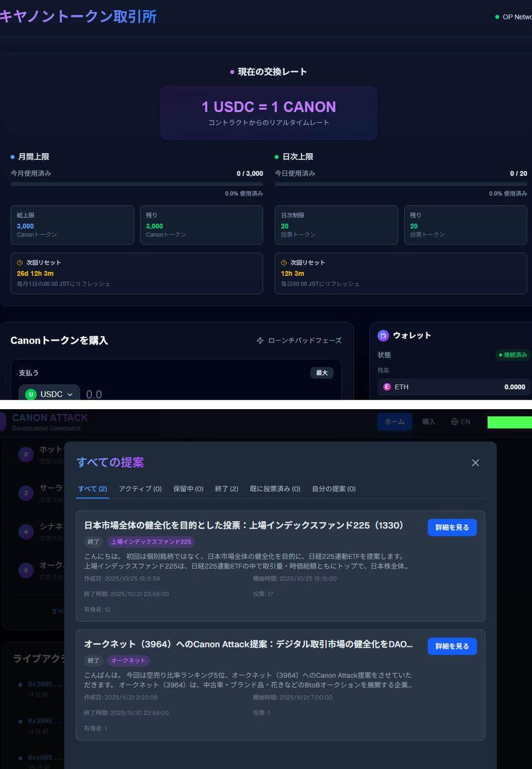Close the すべての提案 dialog
532x769 pixels.
[x=476, y=463]
